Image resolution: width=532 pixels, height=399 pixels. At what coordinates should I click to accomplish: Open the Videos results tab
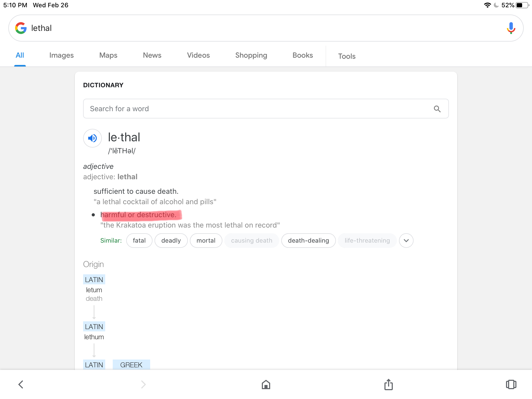pyautogui.click(x=198, y=55)
